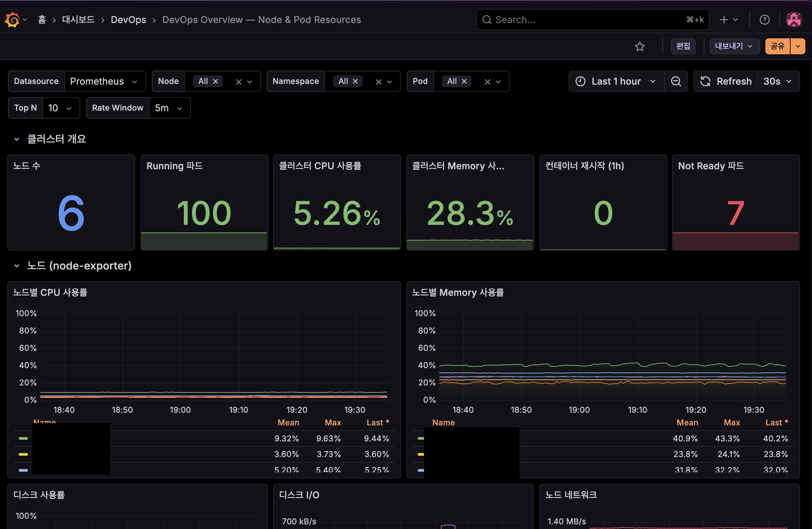Open Running 파드 panel title
This screenshot has width=812, height=529.
tap(174, 166)
